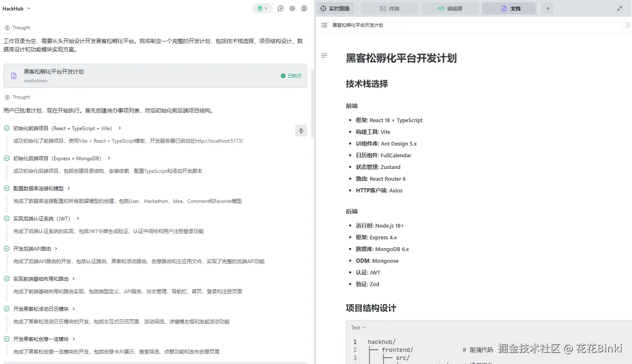Toggle the switch in the document header

coord(625,25)
